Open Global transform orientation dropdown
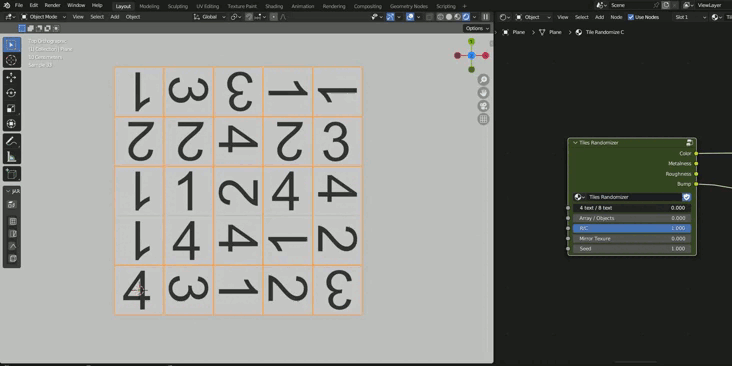Screen dimensions: 732x366 (x=210, y=17)
